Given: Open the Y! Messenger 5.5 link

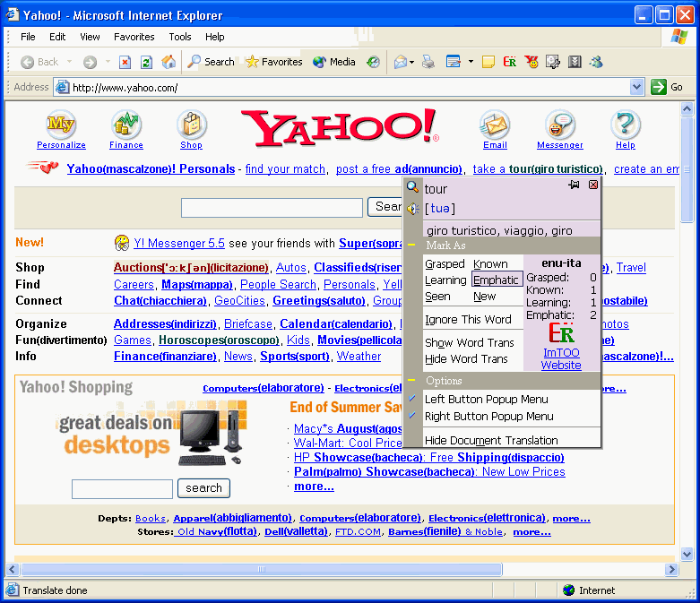Looking at the screenshot, I should (x=179, y=243).
